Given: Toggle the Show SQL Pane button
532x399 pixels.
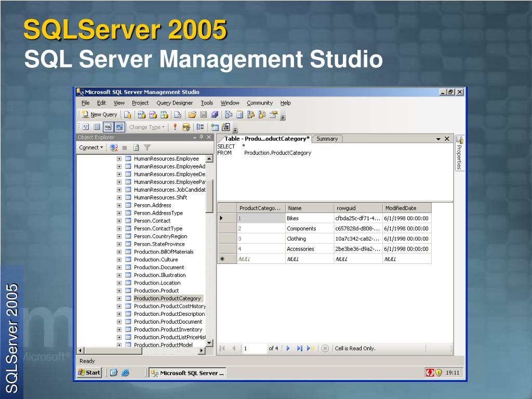Looking at the screenshot, I should pyautogui.click(x=108, y=127).
